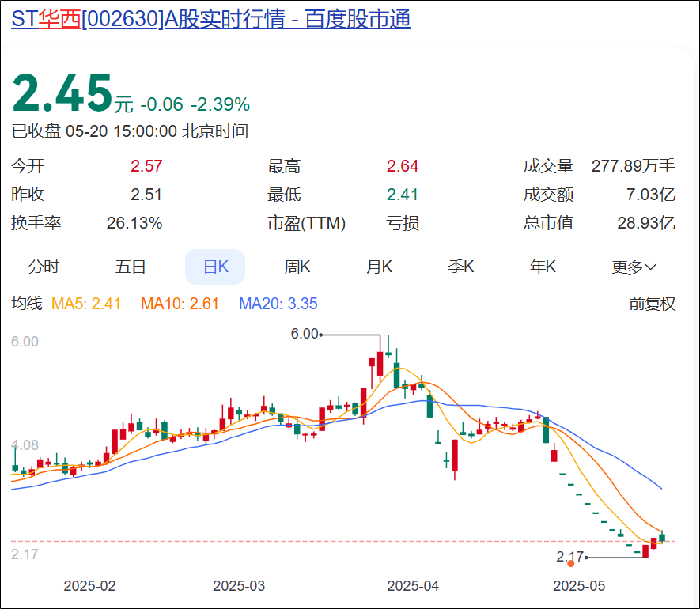This screenshot has height=609, width=700.
Task: Click the 2025-04 date axis label
Action: pos(413,586)
